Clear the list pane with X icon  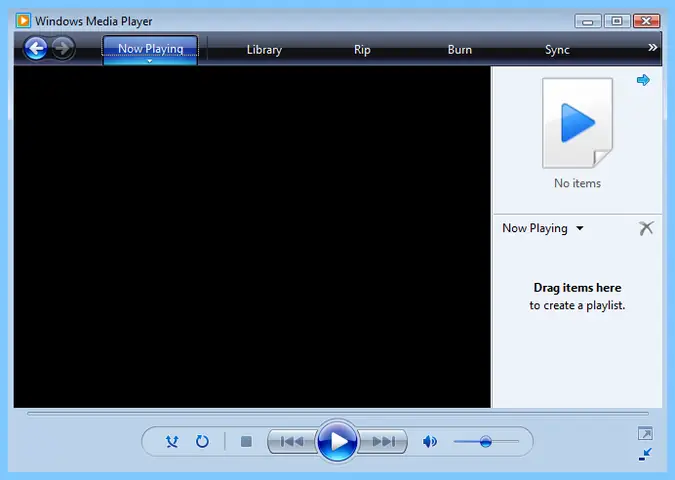coord(646,228)
